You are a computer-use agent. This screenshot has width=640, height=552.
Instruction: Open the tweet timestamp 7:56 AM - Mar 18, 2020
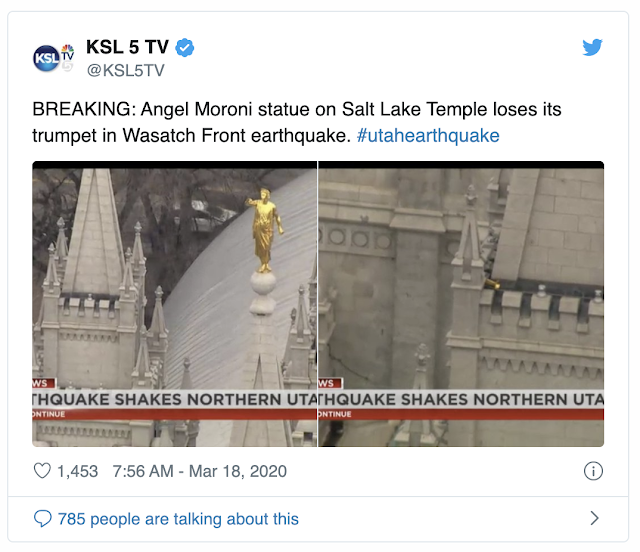200,471
